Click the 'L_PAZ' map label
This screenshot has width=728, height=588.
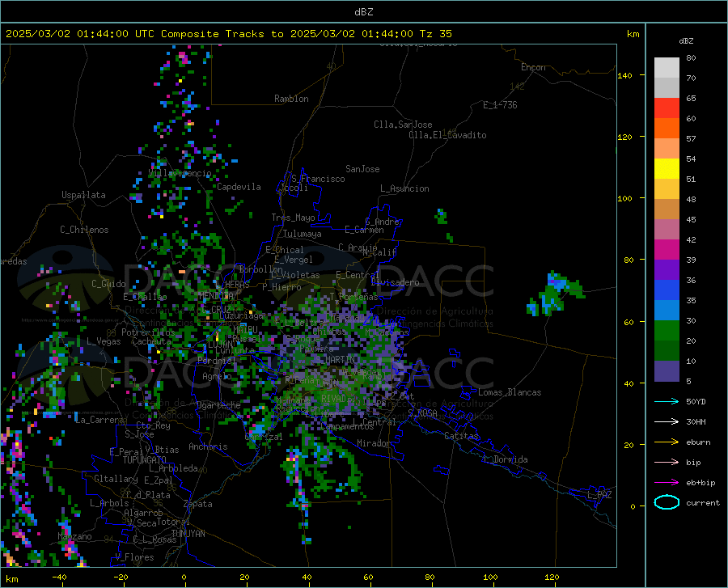[x=599, y=495]
